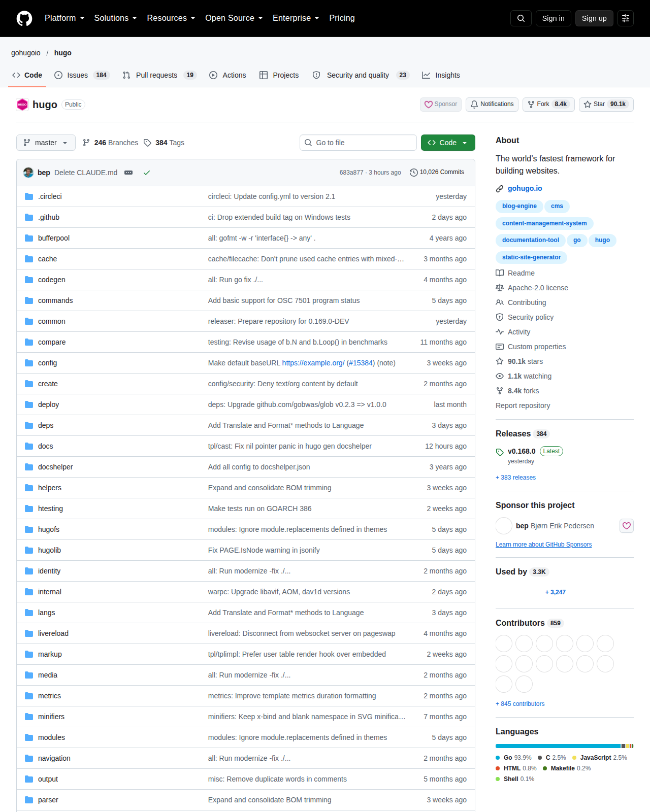650x812 pixels.
Task: Click the Go language bar segment
Action: point(558,746)
